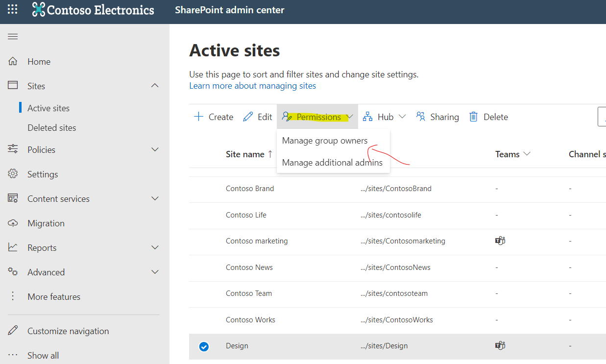This screenshot has height=364, width=606.
Task: Click the .../sites/Contosomarketing URL cell
Action: click(403, 241)
